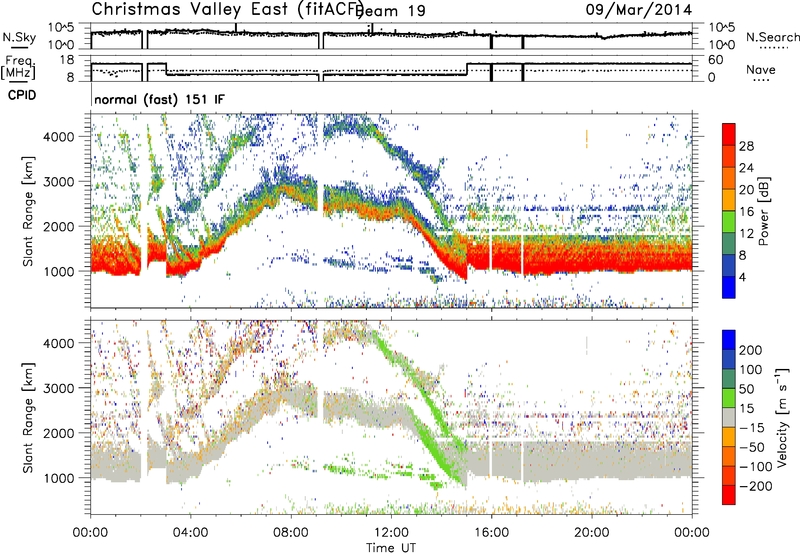
Task: Click the date '09/Mar/2014'
Action: coord(639,10)
